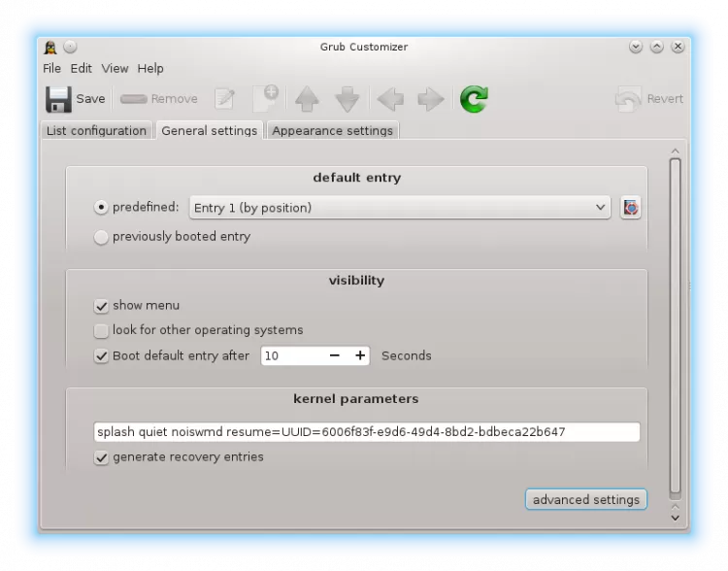728x571 pixels.
Task: Click the timeout seconds value field
Action: pos(292,355)
